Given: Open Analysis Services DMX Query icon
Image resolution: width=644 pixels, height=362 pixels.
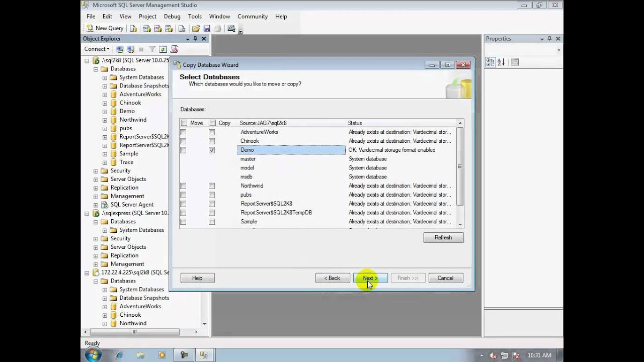Looking at the screenshot, I should point(157,29).
